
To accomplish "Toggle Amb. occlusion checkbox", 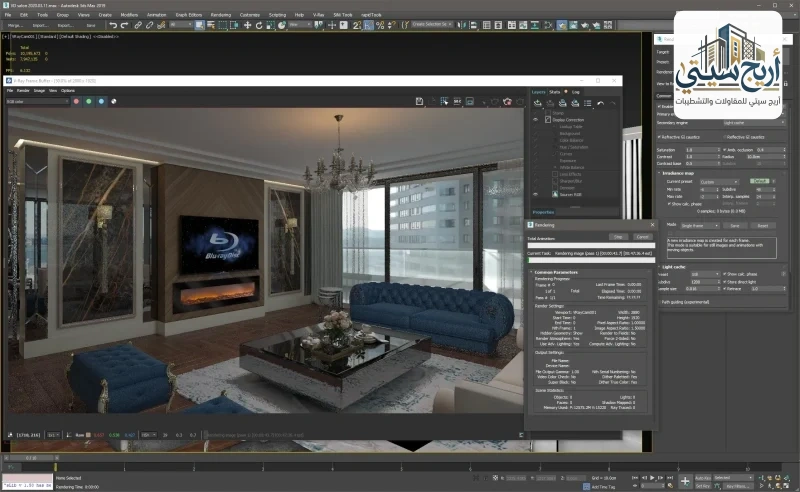I will 724,150.
